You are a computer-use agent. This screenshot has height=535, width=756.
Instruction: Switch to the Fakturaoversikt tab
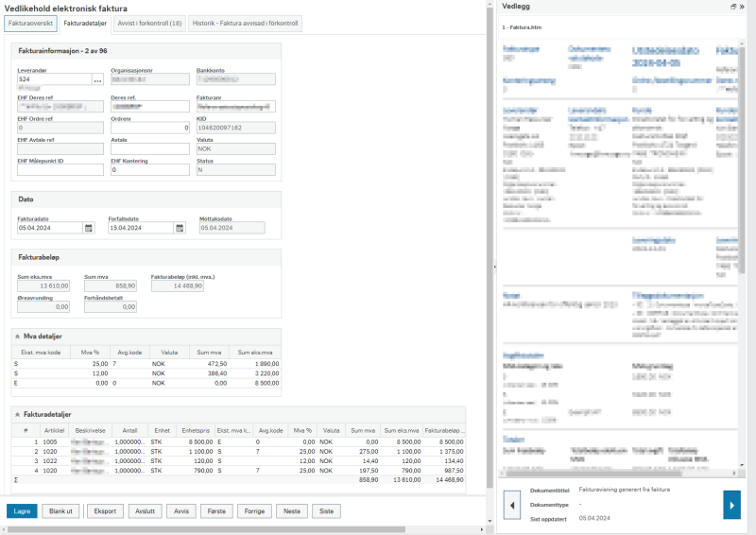pos(30,24)
